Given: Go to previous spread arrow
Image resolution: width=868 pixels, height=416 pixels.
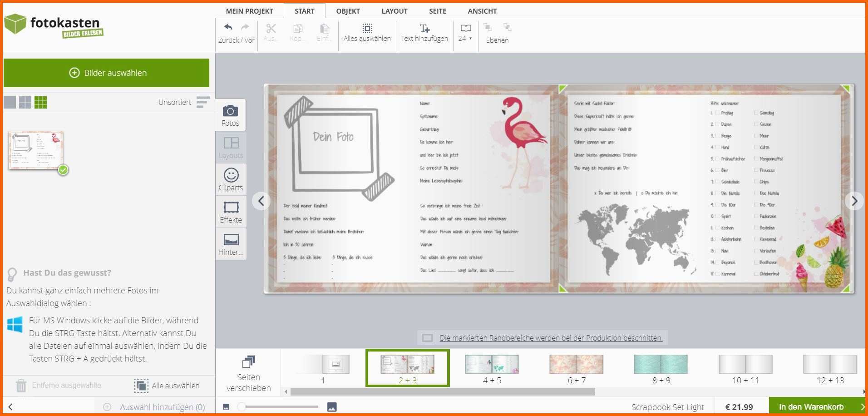Looking at the screenshot, I should (x=261, y=201).
